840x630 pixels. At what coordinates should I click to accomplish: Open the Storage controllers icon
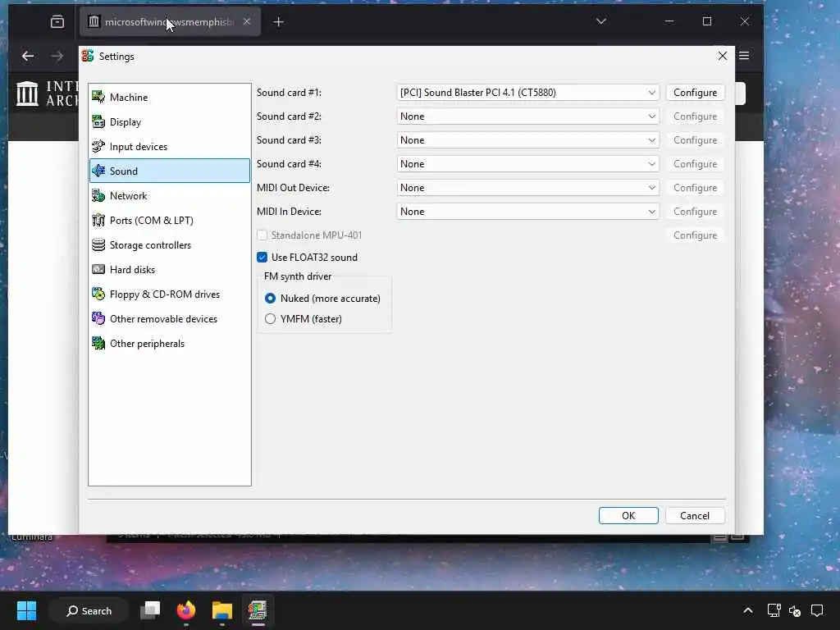tap(98, 244)
